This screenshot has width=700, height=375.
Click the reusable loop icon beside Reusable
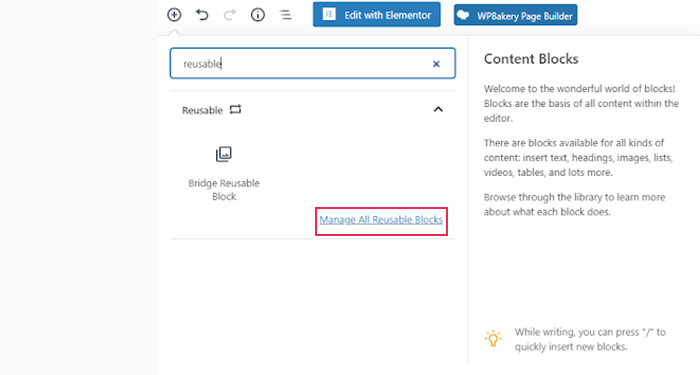[x=235, y=109]
